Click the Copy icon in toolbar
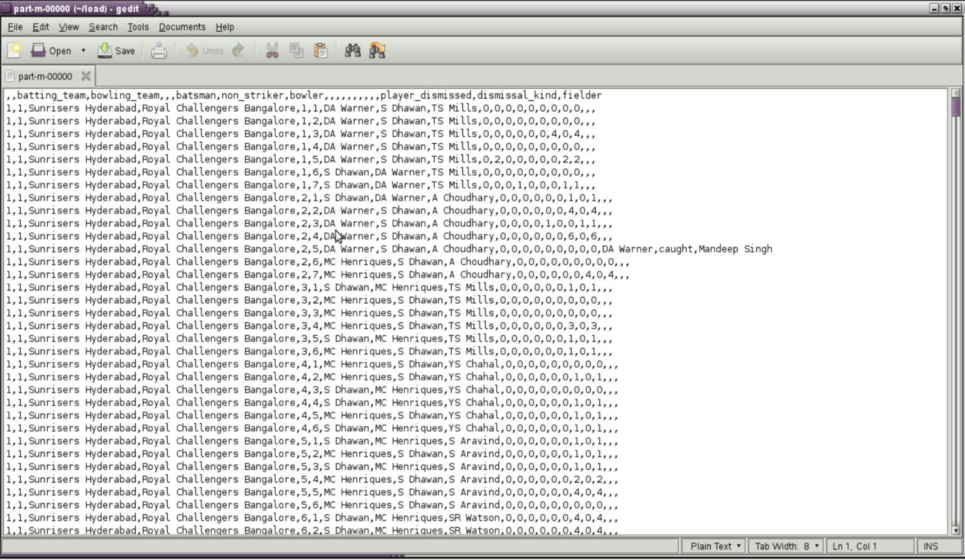 [x=297, y=50]
